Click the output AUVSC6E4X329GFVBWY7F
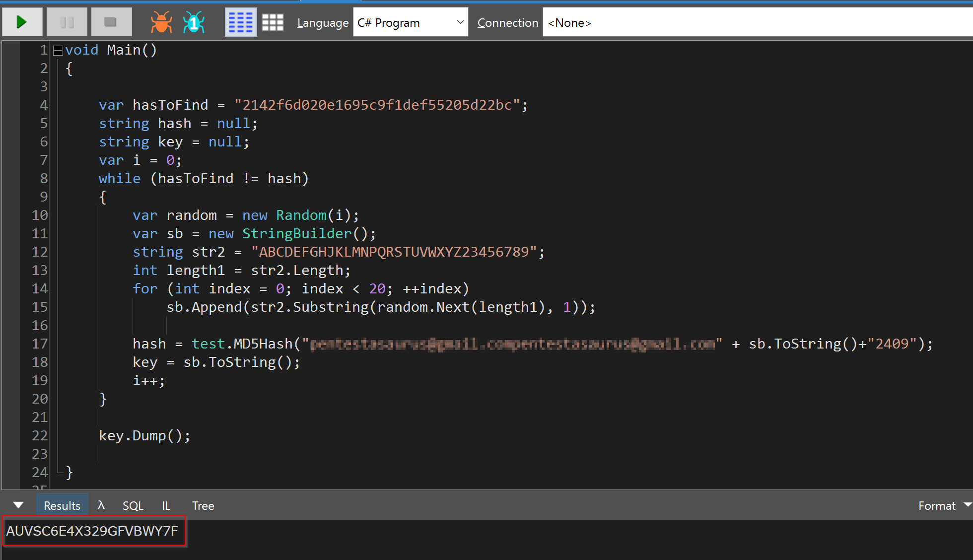The image size is (973, 560). coord(92,531)
